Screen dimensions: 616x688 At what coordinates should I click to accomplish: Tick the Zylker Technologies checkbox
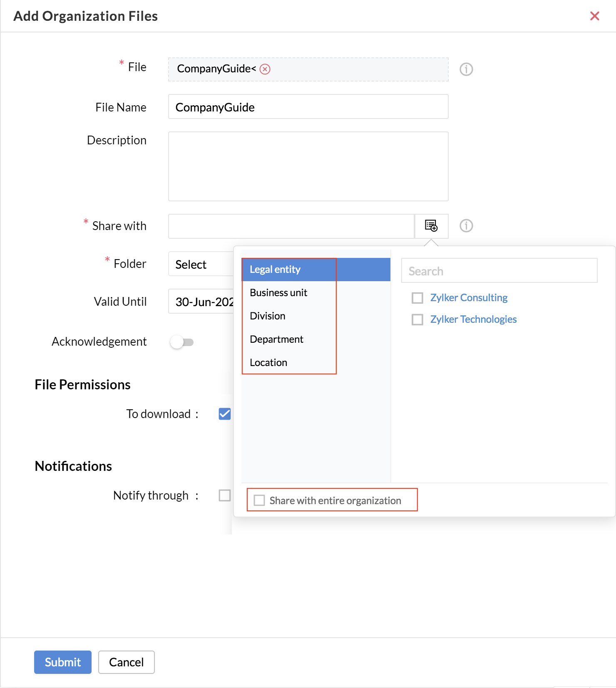417,319
